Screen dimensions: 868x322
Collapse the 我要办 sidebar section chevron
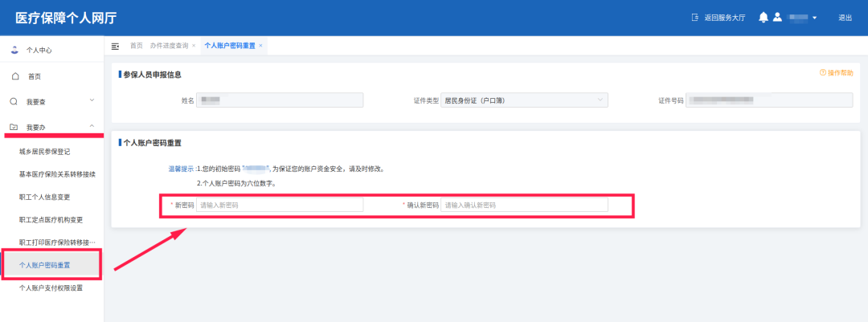coord(92,126)
